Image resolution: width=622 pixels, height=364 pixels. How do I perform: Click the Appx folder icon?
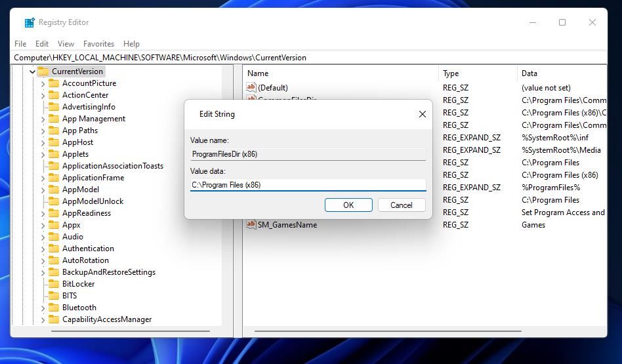(x=54, y=225)
